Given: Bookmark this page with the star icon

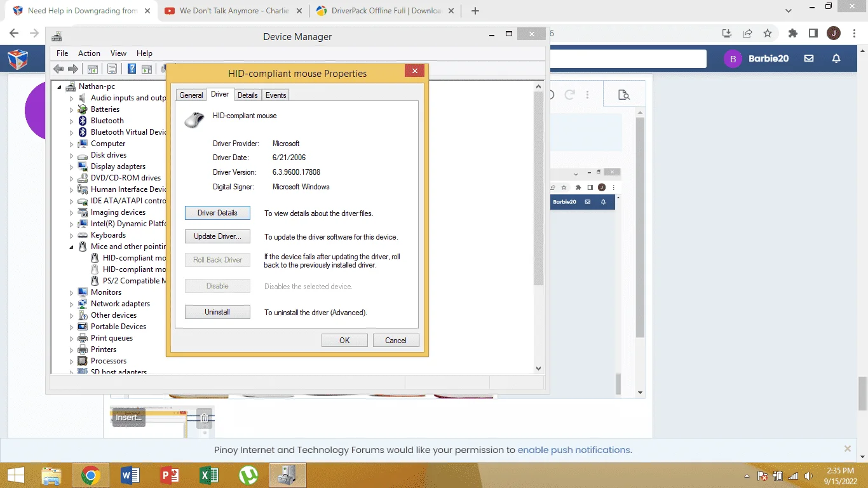Looking at the screenshot, I should [768, 33].
